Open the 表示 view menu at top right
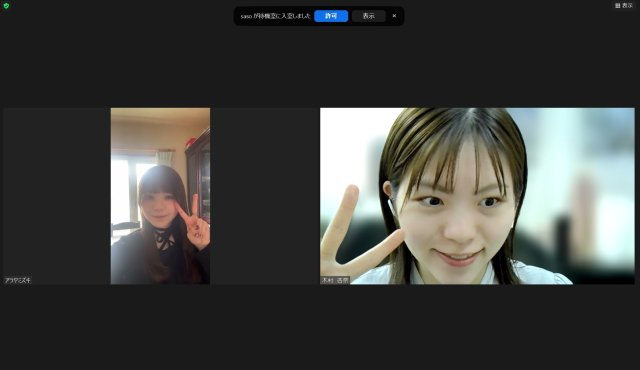 point(624,5)
